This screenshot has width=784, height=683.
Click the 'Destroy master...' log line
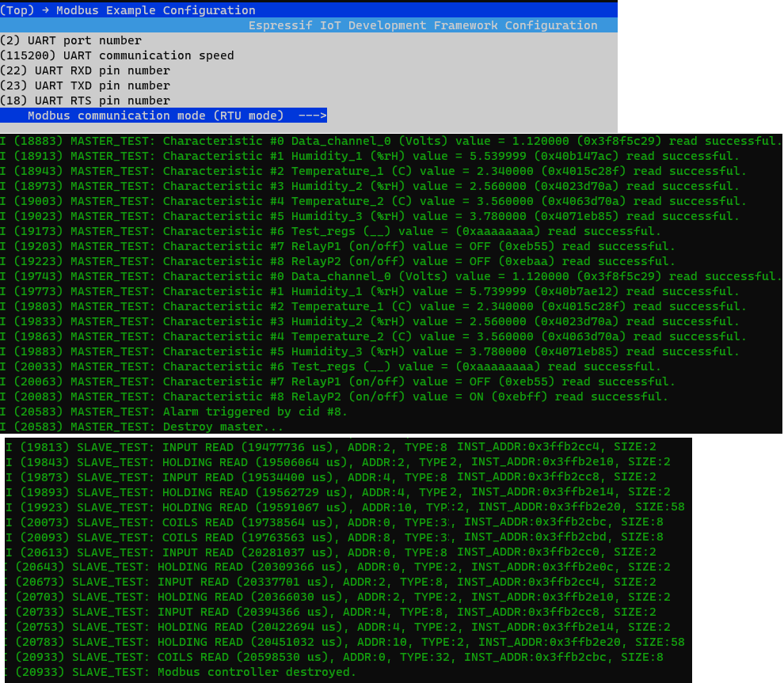tap(141, 427)
